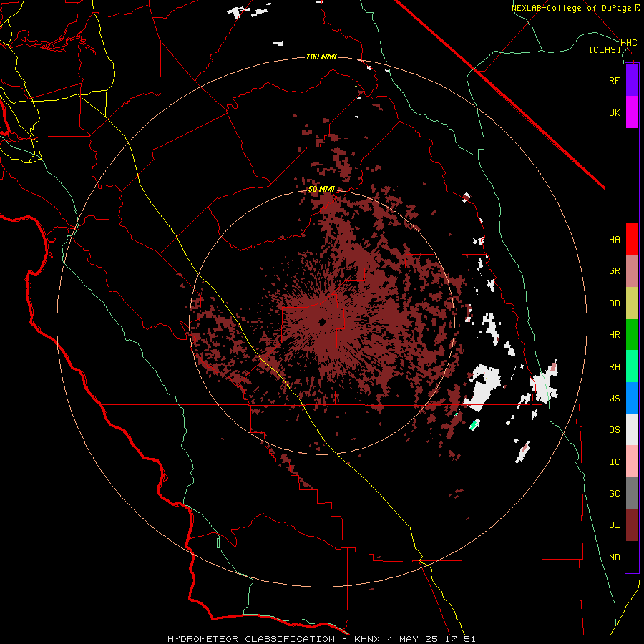The height and width of the screenshot is (644, 644).
Task: Click the HYDROMETEOR CLASSIFICATION title text
Action: coord(251,639)
